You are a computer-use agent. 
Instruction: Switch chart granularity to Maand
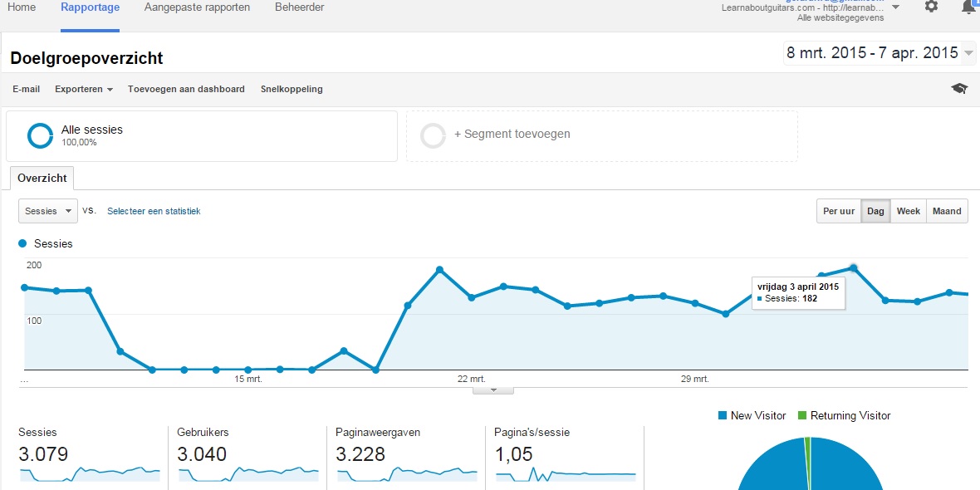pyautogui.click(x=947, y=211)
